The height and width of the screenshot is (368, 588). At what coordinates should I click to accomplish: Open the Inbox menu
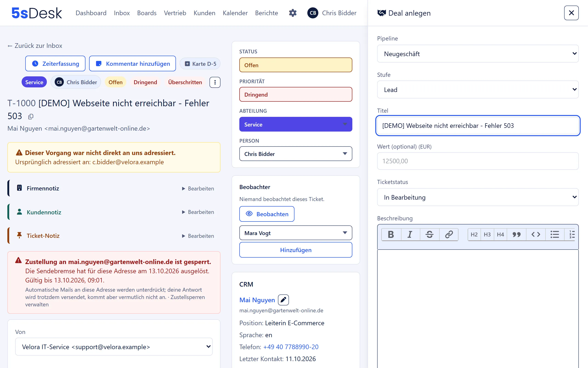[x=122, y=13]
